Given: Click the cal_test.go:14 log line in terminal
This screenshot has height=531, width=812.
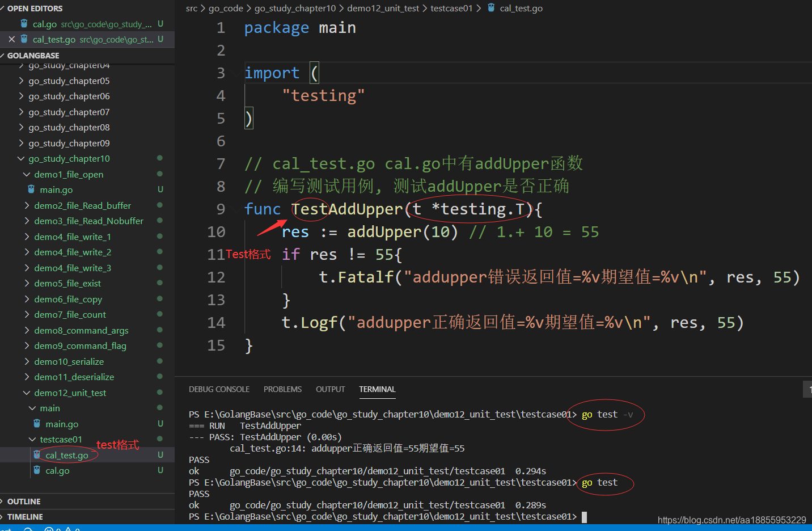Looking at the screenshot, I should pyautogui.click(x=347, y=448).
